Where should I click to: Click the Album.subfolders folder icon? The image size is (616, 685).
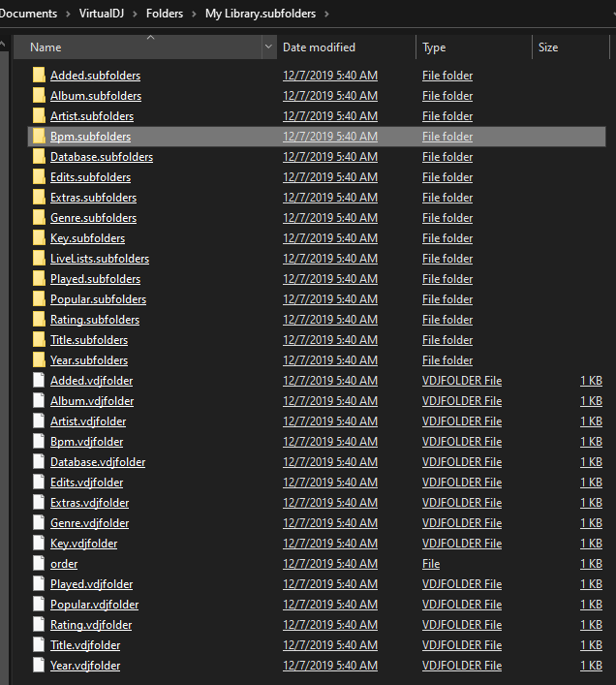(x=39, y=96)
